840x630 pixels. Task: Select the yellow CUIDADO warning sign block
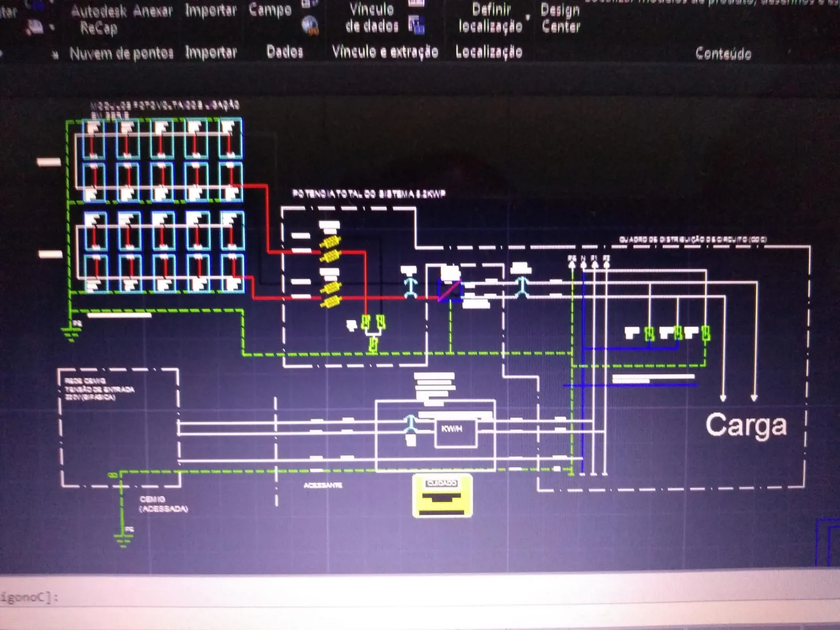[442, 496]
